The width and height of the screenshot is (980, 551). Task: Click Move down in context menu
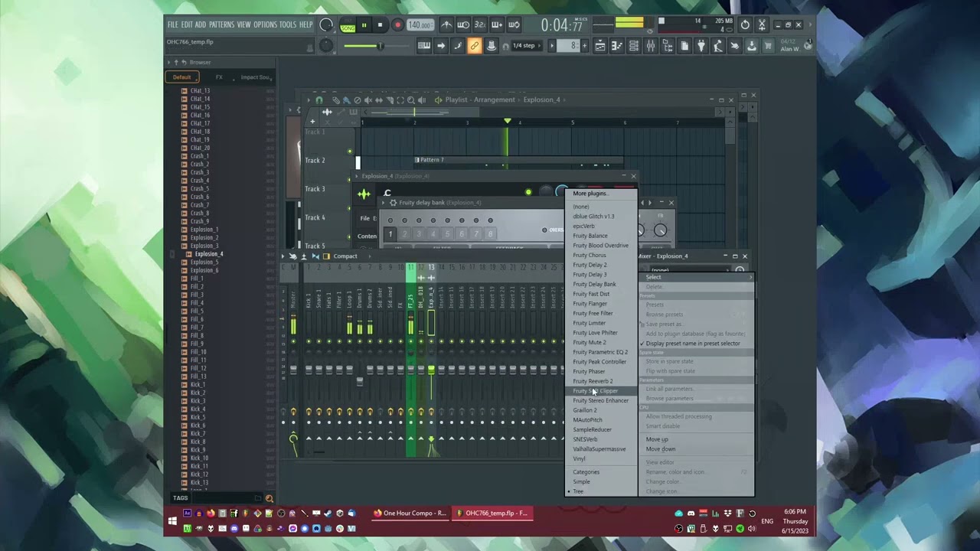coord(661,449)
